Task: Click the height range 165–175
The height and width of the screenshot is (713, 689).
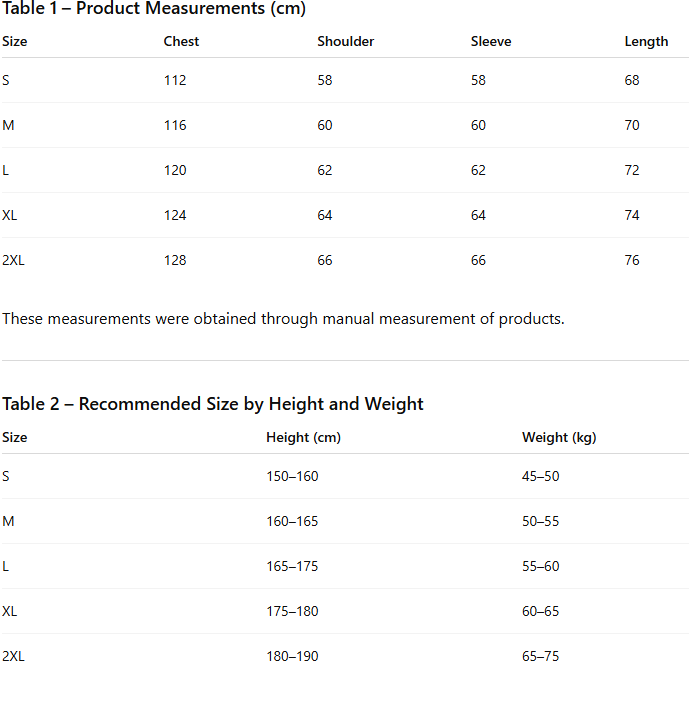Action: [292, 566]
